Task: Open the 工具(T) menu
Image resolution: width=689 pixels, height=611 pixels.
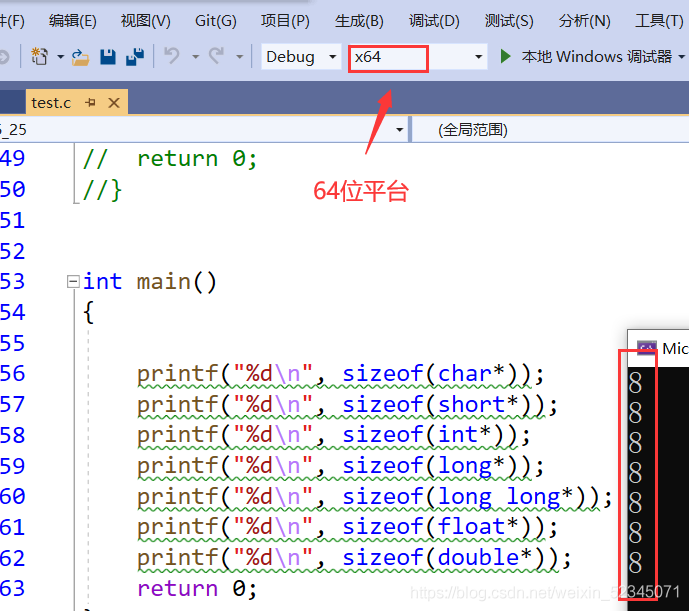Action: 659,21
